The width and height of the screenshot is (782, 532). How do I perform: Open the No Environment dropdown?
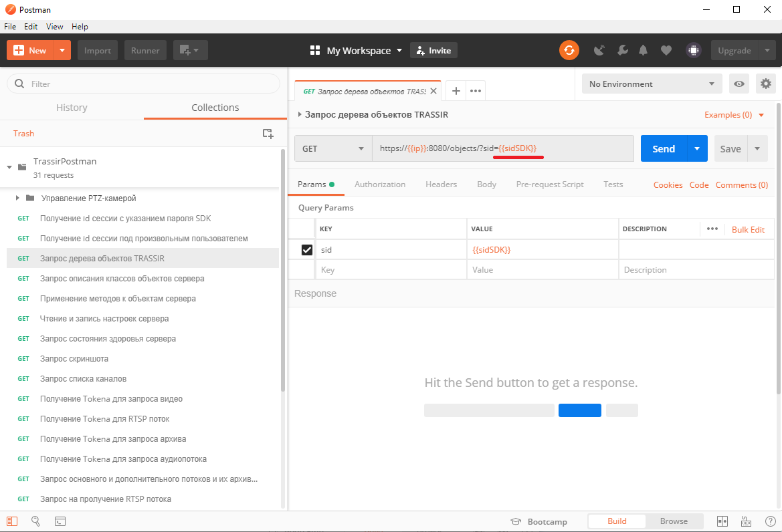coord(652,84)
